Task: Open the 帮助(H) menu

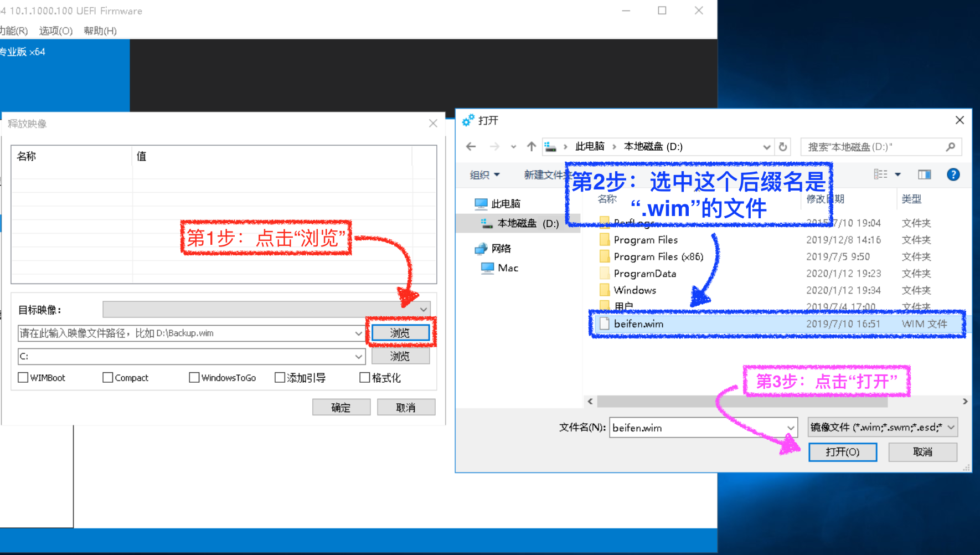Action: click(100, 31)
